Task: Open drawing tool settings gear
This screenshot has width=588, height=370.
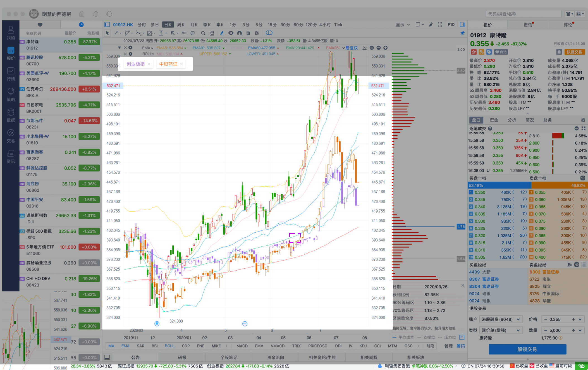Action: click(257, 33)
